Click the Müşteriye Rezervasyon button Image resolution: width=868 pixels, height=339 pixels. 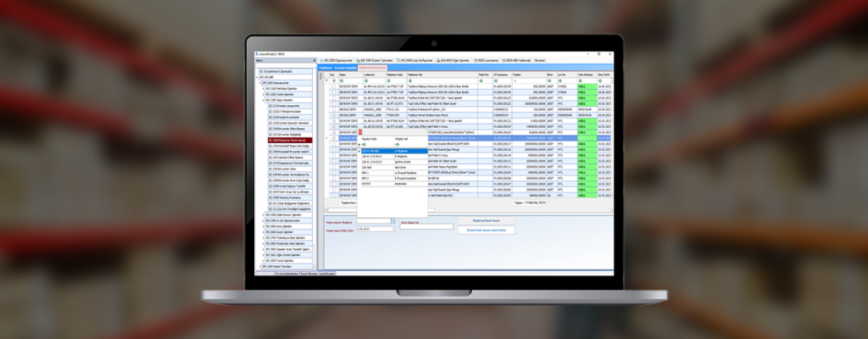(x=487, y=220)
